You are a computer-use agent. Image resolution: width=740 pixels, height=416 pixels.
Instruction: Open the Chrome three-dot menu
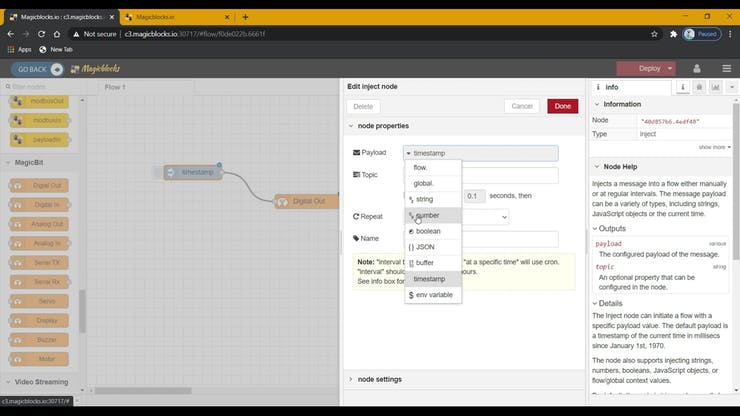730,34
